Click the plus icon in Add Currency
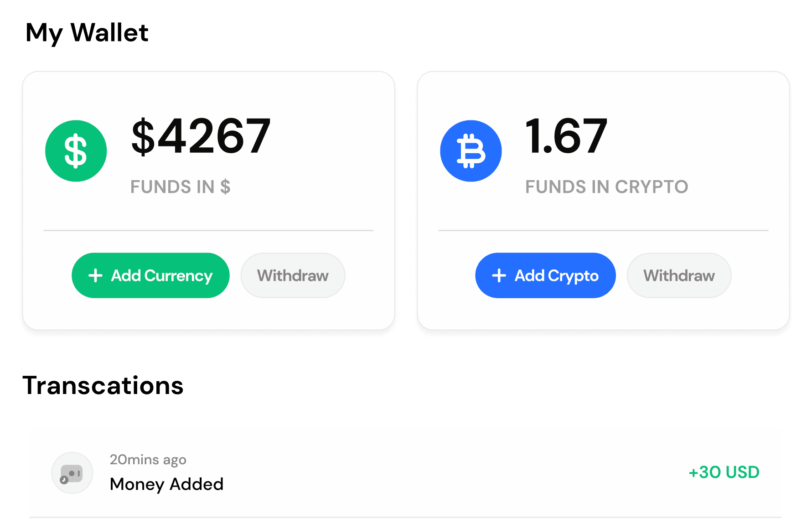 (x=95, y=275)
